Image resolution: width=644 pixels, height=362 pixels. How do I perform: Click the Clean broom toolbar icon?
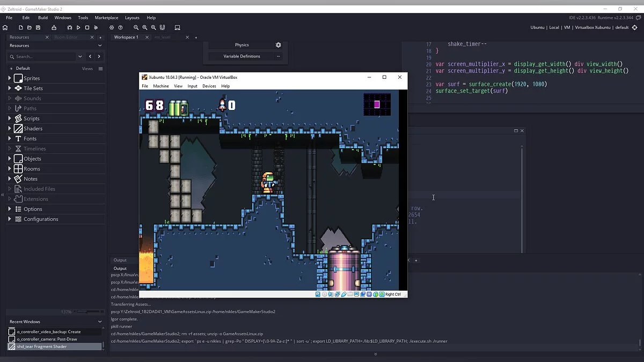[96, 27]
